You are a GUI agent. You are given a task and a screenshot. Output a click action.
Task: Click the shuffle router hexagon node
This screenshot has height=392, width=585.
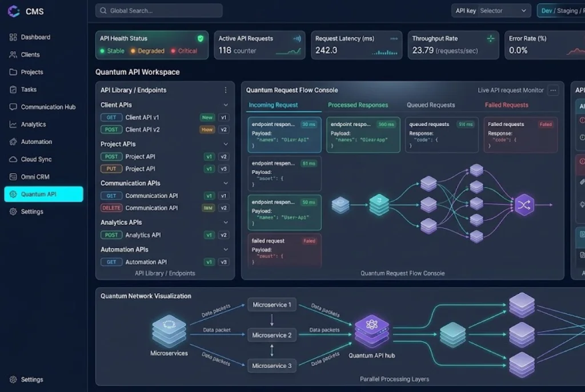[524, 205]
